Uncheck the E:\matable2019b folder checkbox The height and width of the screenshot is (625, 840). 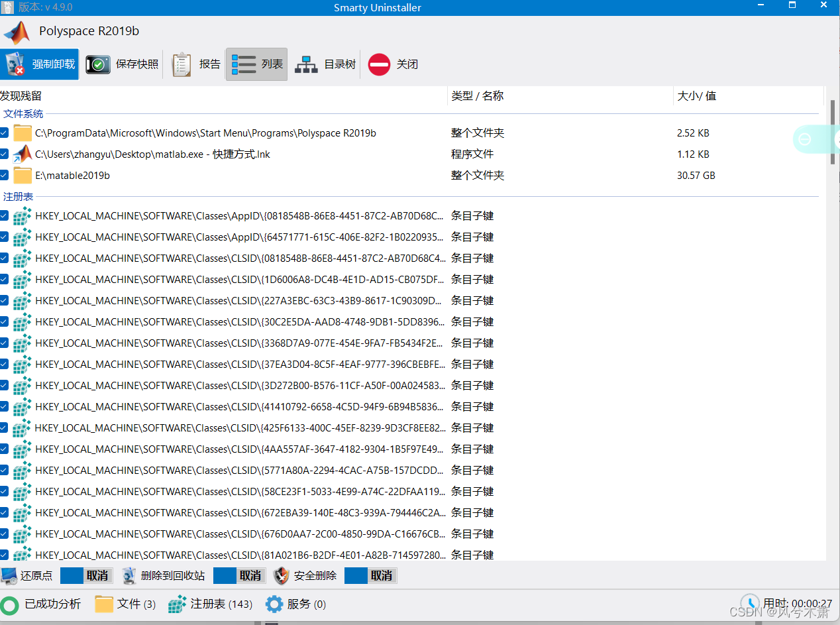coord(5,176)
